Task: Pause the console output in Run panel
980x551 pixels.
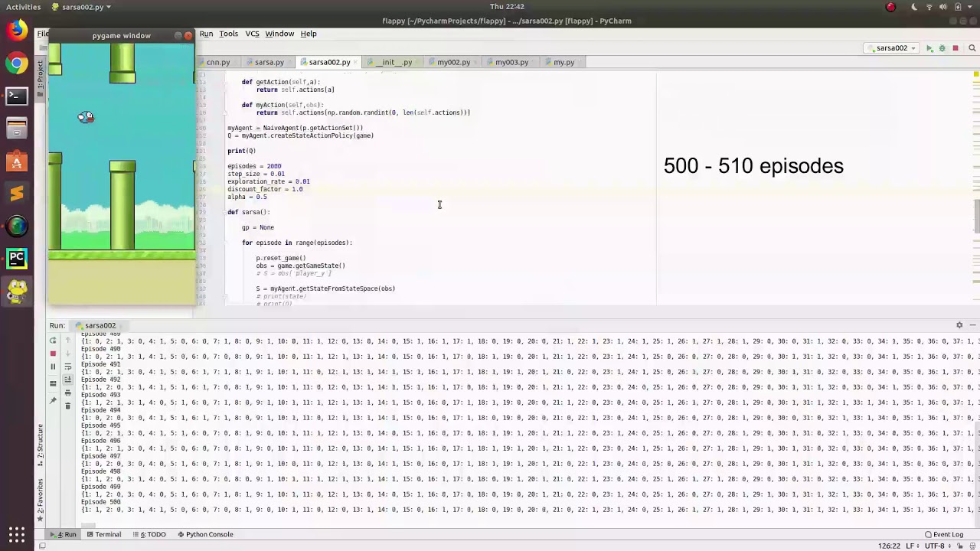Action: point(53,366)
